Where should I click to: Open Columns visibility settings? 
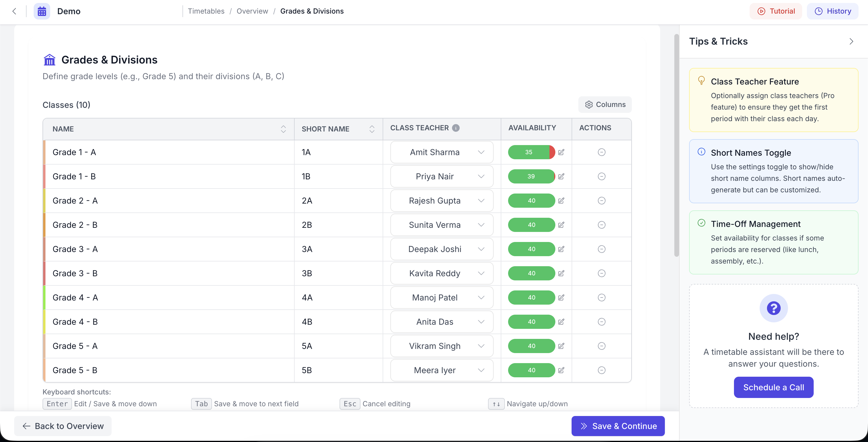tap(605, 105)
